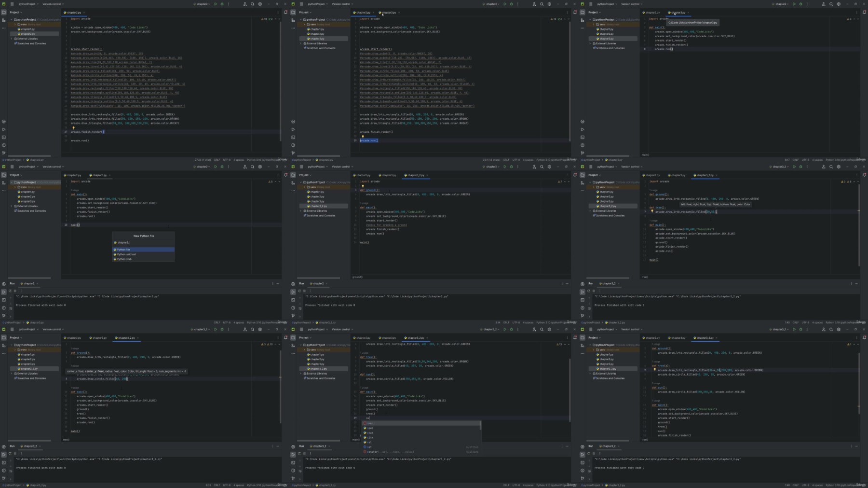868x488 pixels.
Task: Collapse pythonProject root in New Python file frame
Action: coord(12,182)
